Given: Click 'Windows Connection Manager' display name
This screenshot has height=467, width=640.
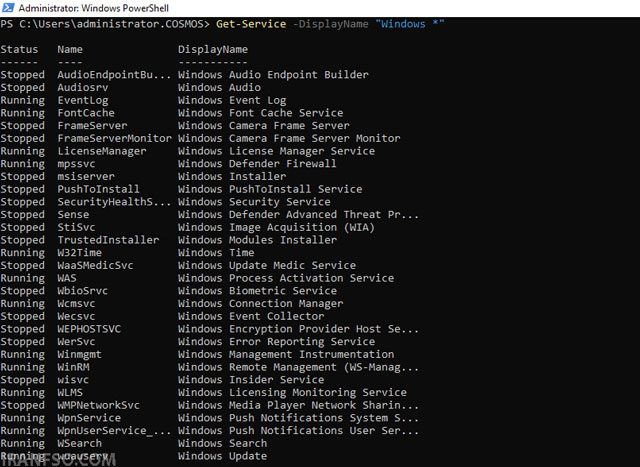Looking at the screenshot, I should tap(261, 304).
